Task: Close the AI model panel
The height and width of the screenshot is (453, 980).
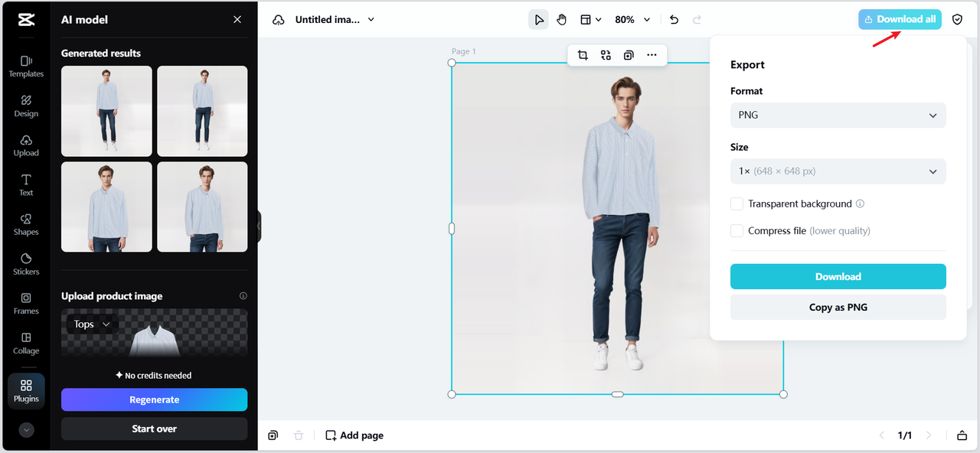Action: point(237,20)
